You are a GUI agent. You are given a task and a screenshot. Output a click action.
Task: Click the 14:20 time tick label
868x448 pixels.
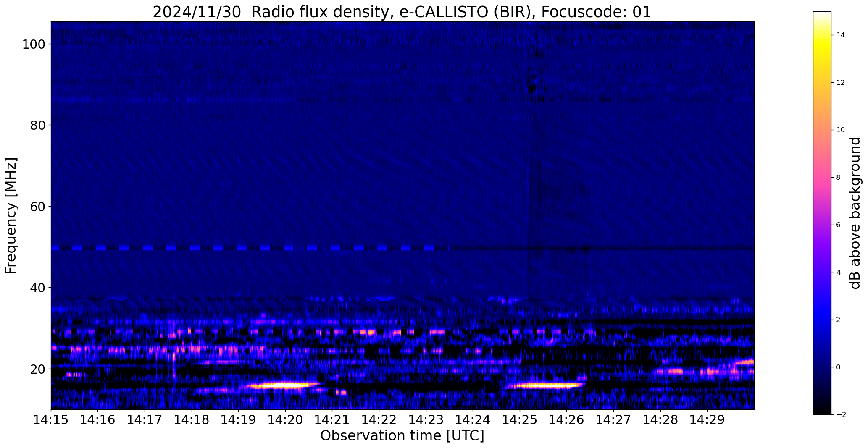285,420
